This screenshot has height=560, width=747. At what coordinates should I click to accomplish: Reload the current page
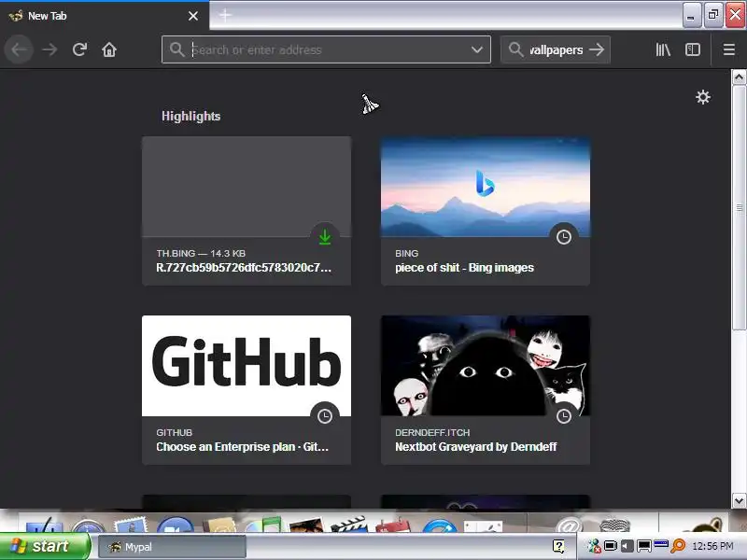(x=79, y=49)
